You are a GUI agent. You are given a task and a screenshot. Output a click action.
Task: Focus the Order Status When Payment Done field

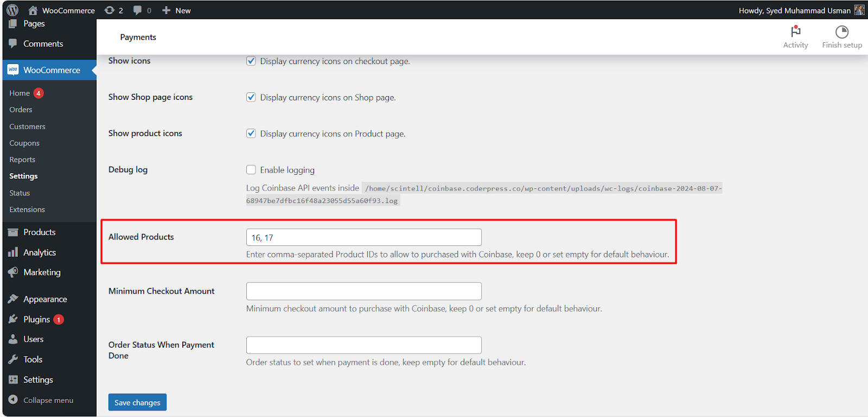(364, 345)
